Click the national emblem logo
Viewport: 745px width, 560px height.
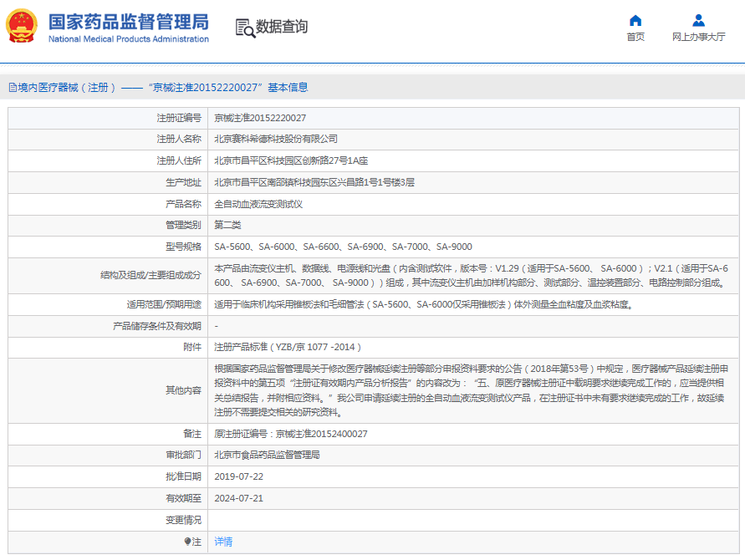pyautogui.click(x=23, y=26)
